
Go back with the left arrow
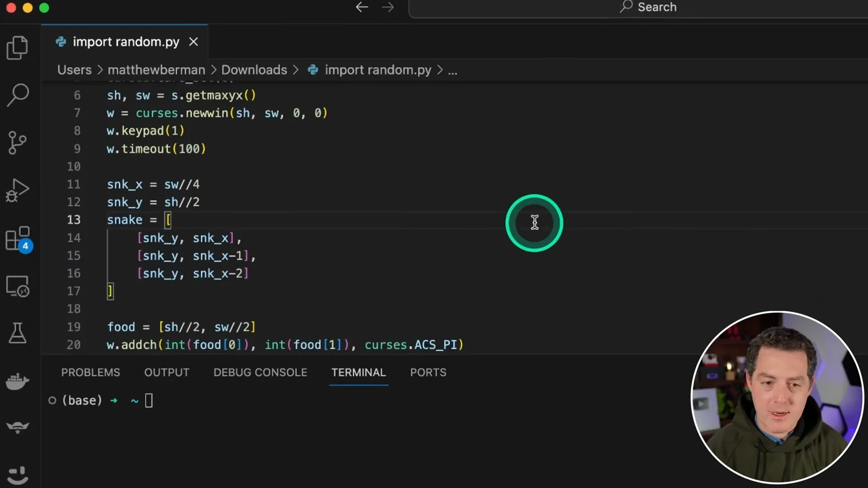click(x=362, y=7)
